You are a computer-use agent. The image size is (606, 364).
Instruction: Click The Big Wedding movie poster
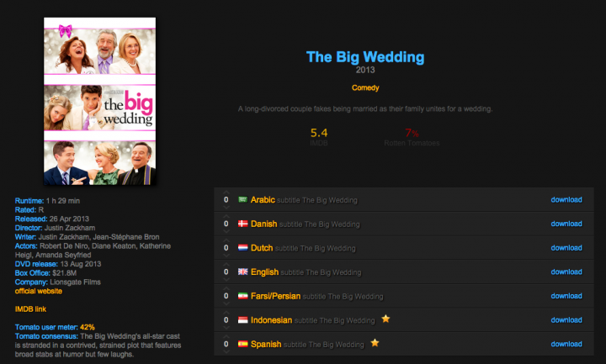(99, 101)
